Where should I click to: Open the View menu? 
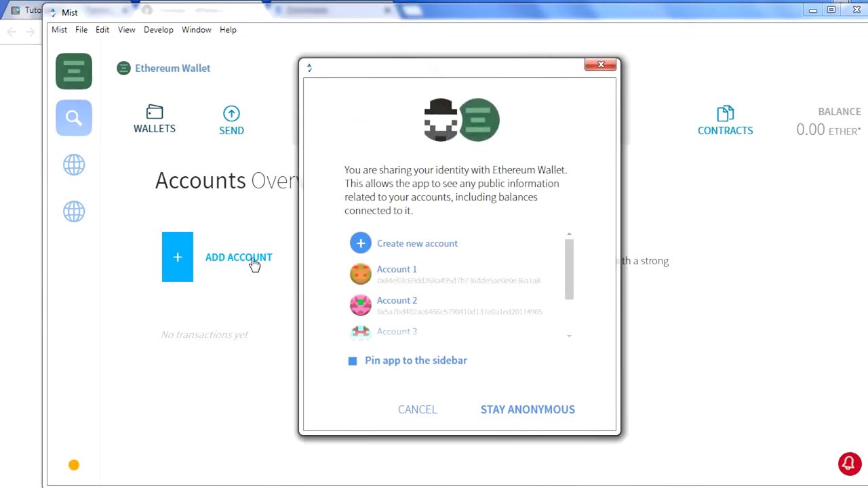127,30
